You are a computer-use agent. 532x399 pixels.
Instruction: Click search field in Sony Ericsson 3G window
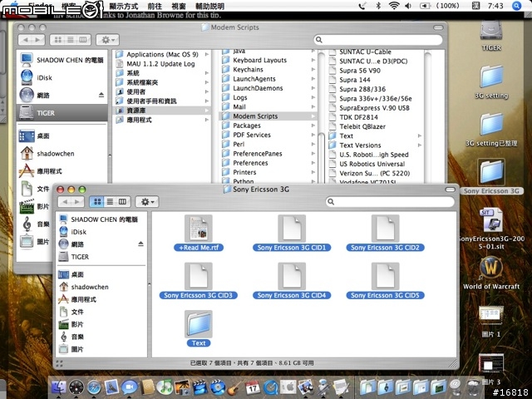[x=390, y=202]
